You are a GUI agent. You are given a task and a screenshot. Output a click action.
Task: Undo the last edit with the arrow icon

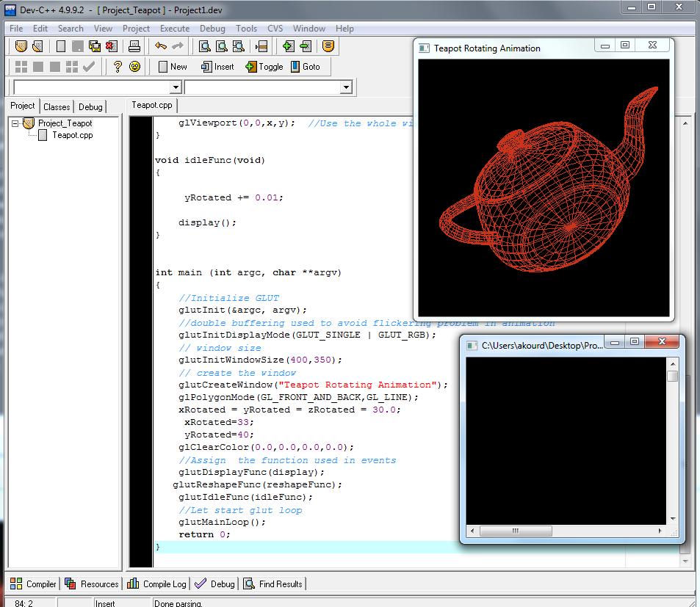[x=161, y=46]
